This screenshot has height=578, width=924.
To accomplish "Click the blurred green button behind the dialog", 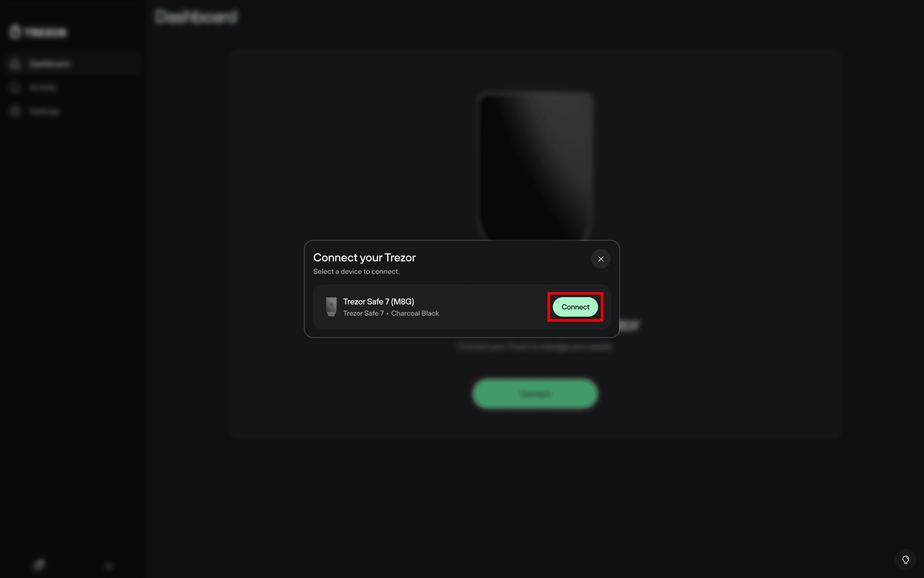I will pos(535,393).
